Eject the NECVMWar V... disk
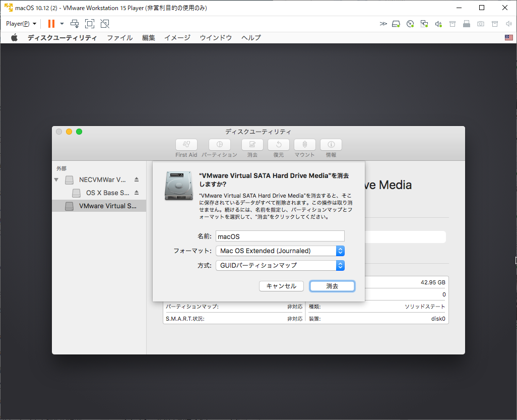Viewport: 517px width, 420px height. point(137,179)
